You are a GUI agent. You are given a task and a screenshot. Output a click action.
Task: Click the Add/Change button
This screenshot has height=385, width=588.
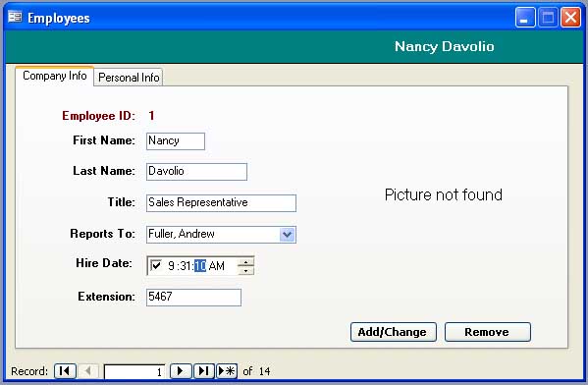coord(394,332)
